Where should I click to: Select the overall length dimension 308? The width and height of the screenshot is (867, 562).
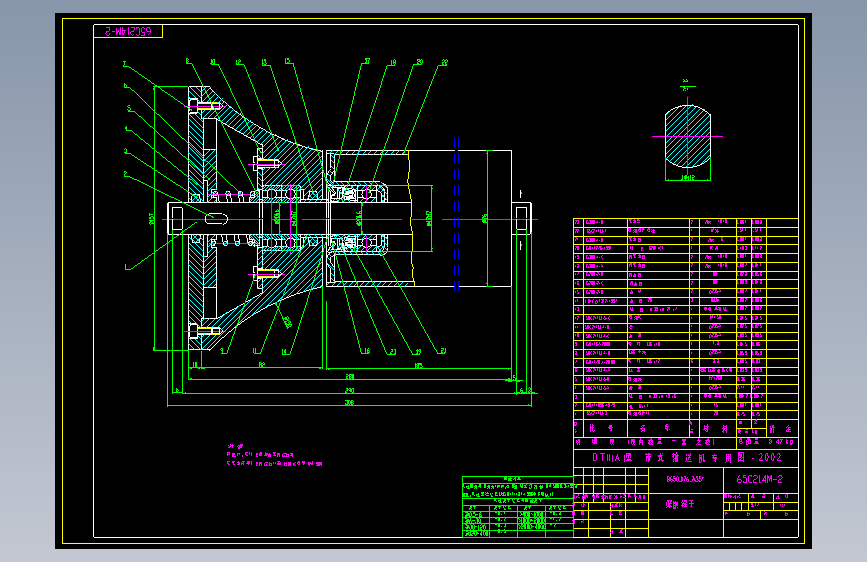click(349, 403)
